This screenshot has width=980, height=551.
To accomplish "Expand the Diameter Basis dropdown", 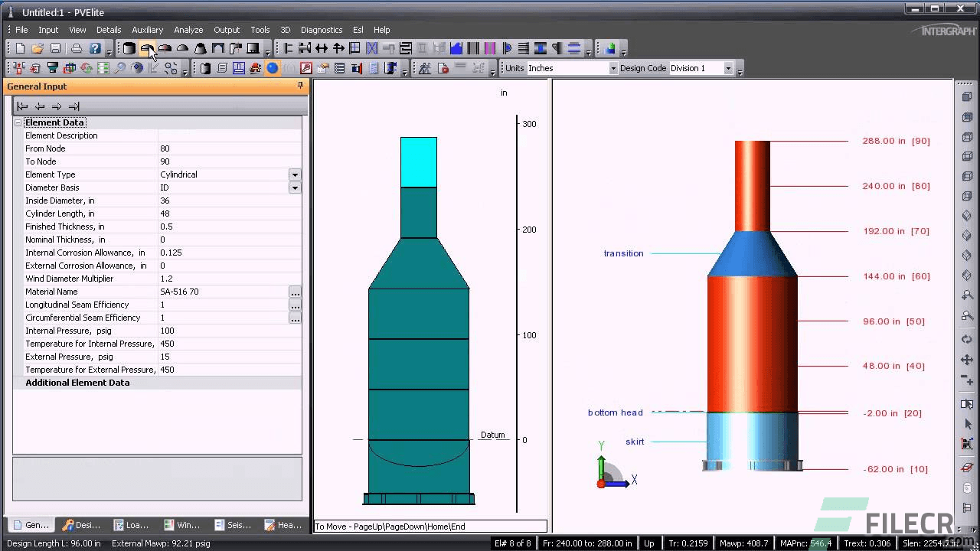I will [x=295, y=187].
